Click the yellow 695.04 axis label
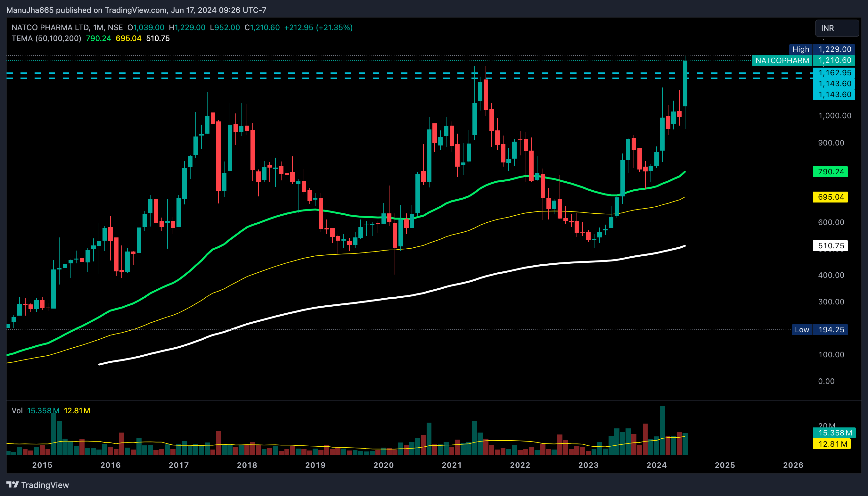 [830, 197]
